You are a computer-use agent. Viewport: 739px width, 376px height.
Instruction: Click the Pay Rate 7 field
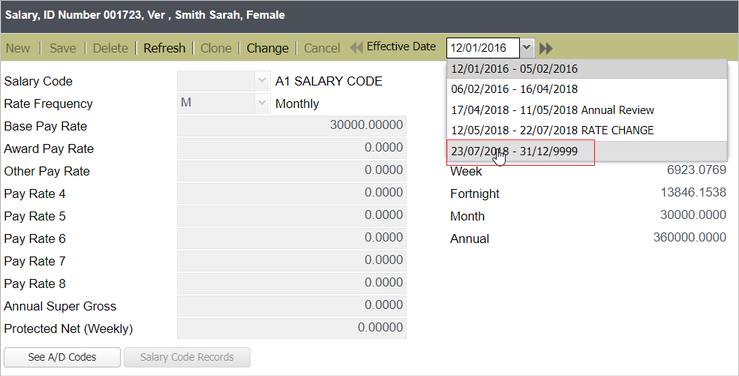pos(292,260)
